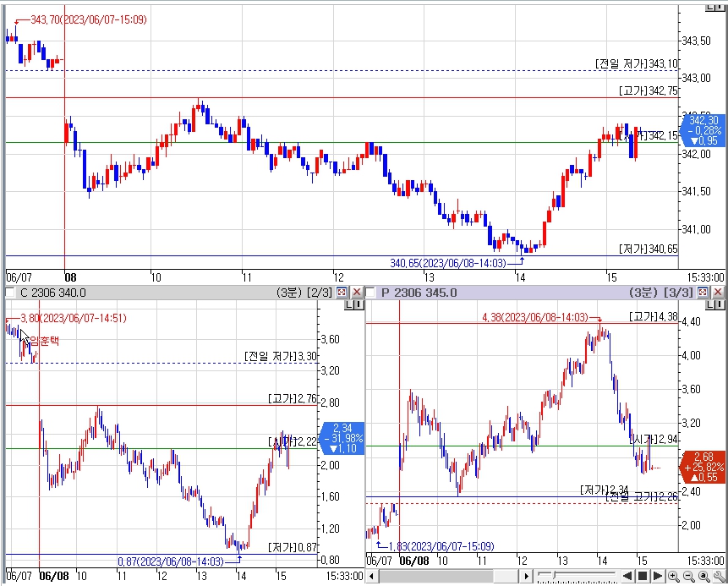Image resolution: width=728 pixels, height=586 pixels.
Task: Click the L icon in the C 2306 chart
Action: click(x=349, y=305)
